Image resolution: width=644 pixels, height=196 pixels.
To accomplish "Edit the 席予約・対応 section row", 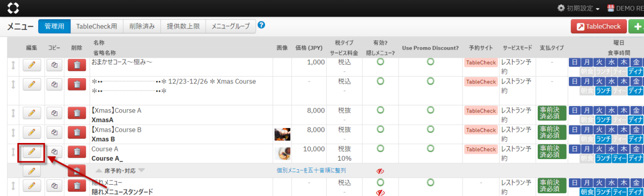I will pos(31,171).
